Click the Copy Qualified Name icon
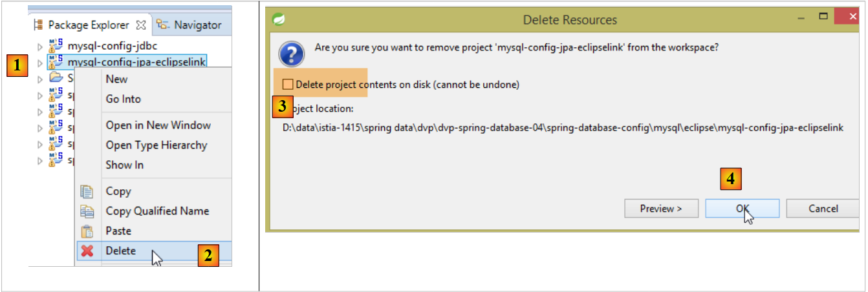The width and height of the screenshot is (868, 292). 87,211
